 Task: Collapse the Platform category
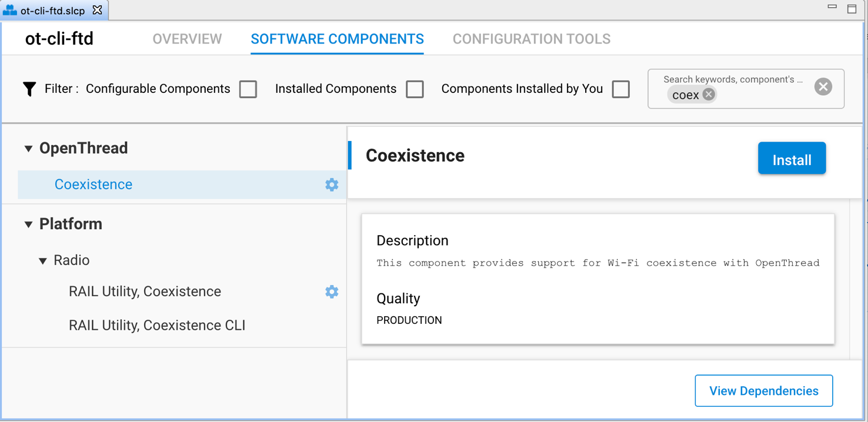pos(28,225)
